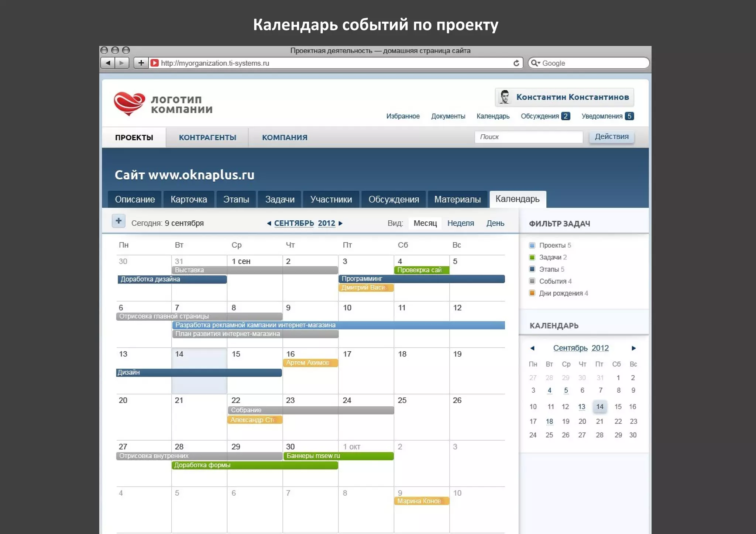
Task: Click the browser forward arrow button
Action: pyautogui.click(x=121, y=63)
